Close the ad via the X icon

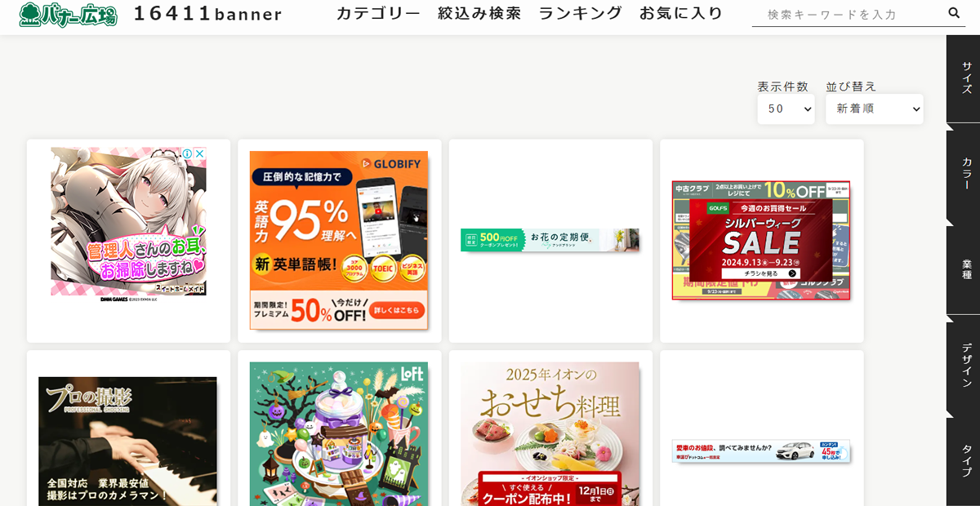(199, 153)
